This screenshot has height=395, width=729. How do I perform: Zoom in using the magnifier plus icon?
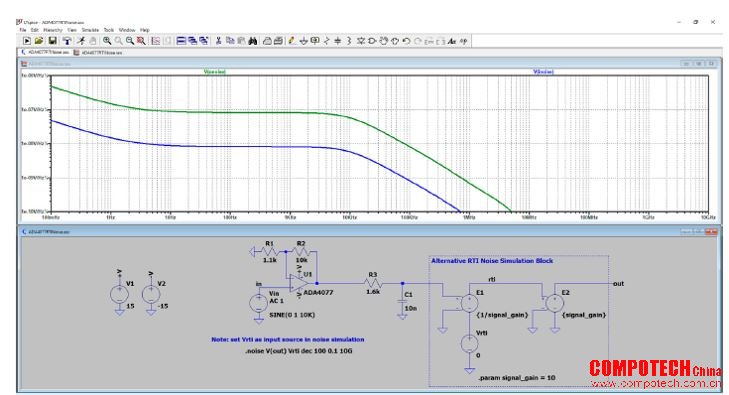tap(106, 41)
